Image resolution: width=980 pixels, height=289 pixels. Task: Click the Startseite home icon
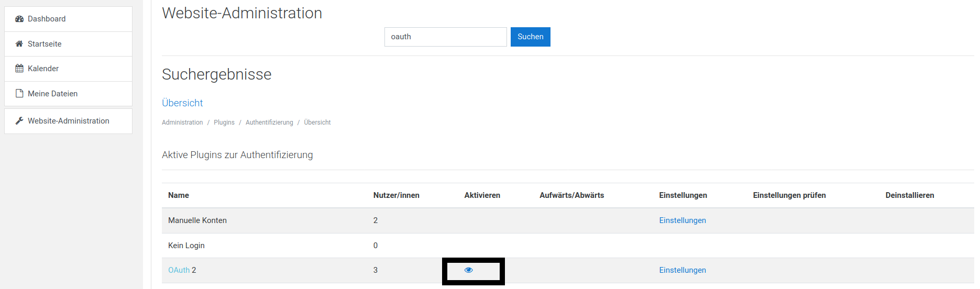(19, 44)
